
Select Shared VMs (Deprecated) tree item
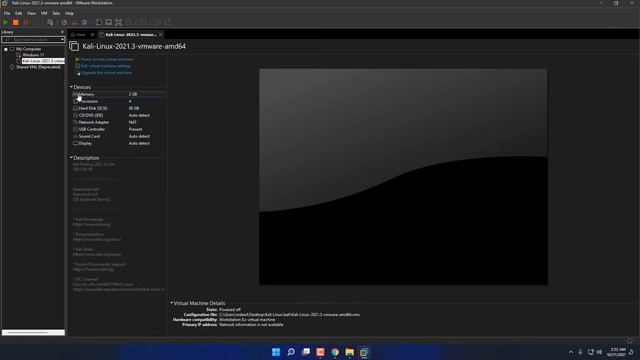click(x=38, y=67)
